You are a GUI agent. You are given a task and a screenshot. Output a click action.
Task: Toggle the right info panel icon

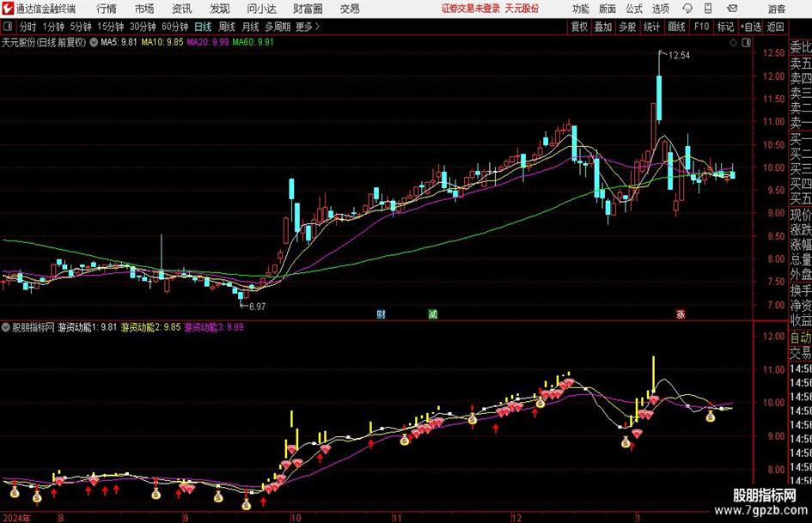[746, 43]
